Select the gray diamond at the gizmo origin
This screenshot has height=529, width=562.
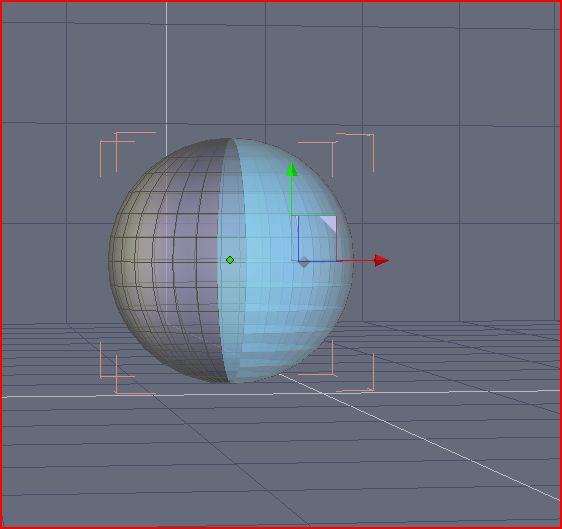coord(304,262)
